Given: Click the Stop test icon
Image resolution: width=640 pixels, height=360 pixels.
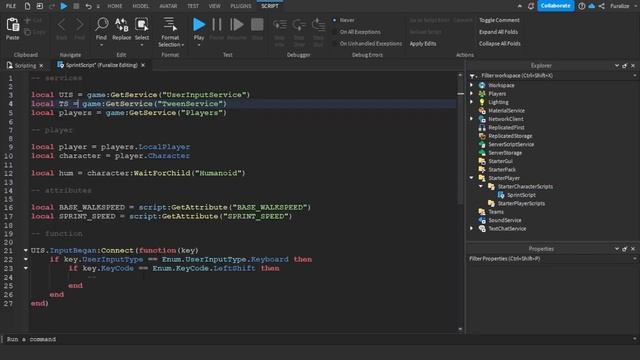Looking at the screenshot, I should pyautogui.click(x=257, y=25).
